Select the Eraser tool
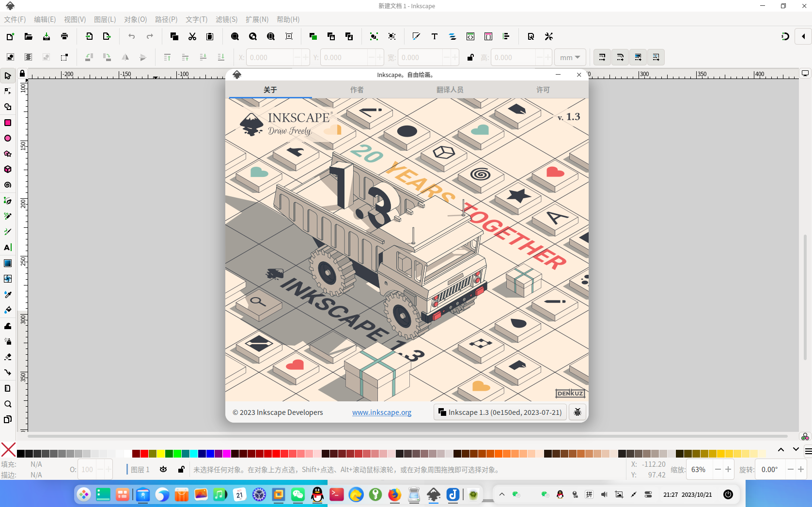This screenshot has width=812, height=507. pos(8,357)
